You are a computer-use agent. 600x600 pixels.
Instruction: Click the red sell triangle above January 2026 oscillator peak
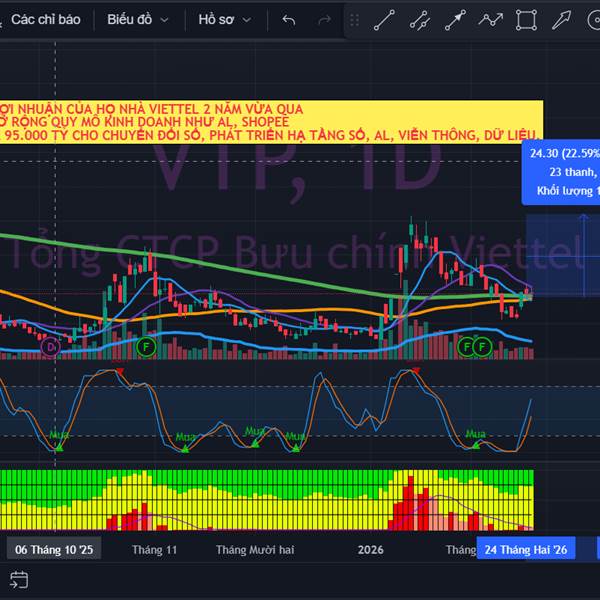click(x=416, y=370)
